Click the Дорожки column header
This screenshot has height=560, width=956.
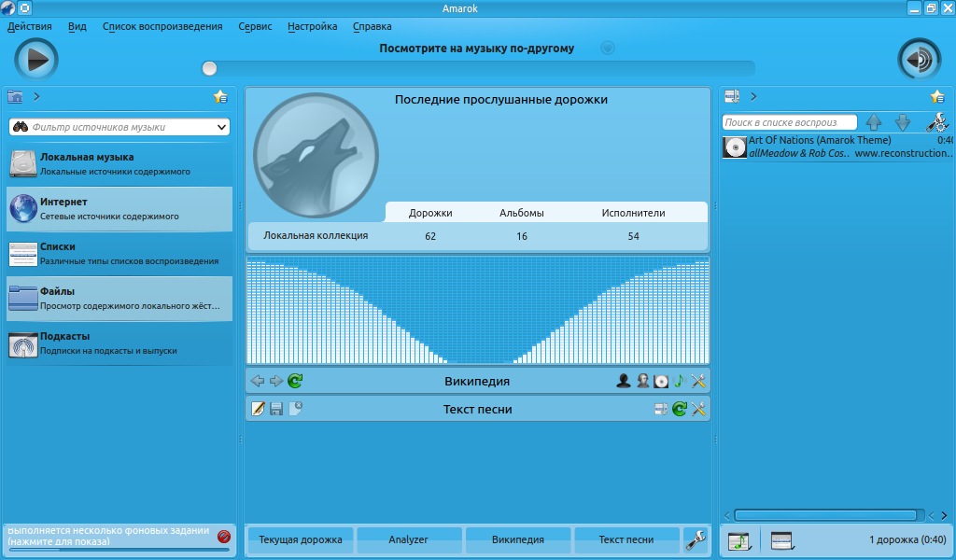[x=430, y=213]
